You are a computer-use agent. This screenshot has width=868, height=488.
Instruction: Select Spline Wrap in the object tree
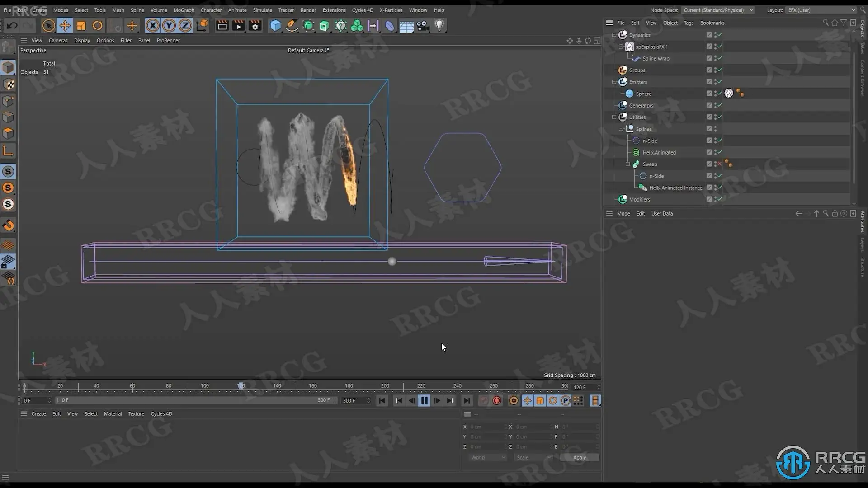coord(656,58)
